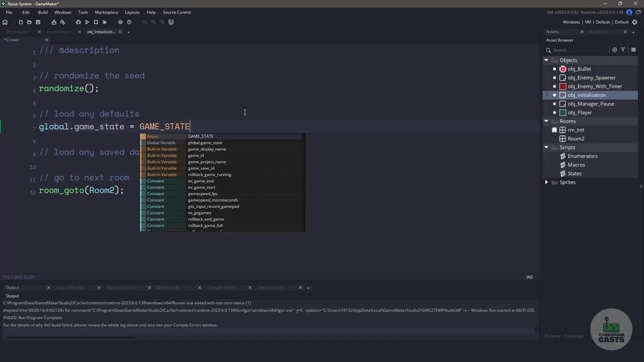Image resolution: width=644 pixels, height=362 pixels.
Task: Collapse the Rooms folder
Action: (x=546, y=121)
